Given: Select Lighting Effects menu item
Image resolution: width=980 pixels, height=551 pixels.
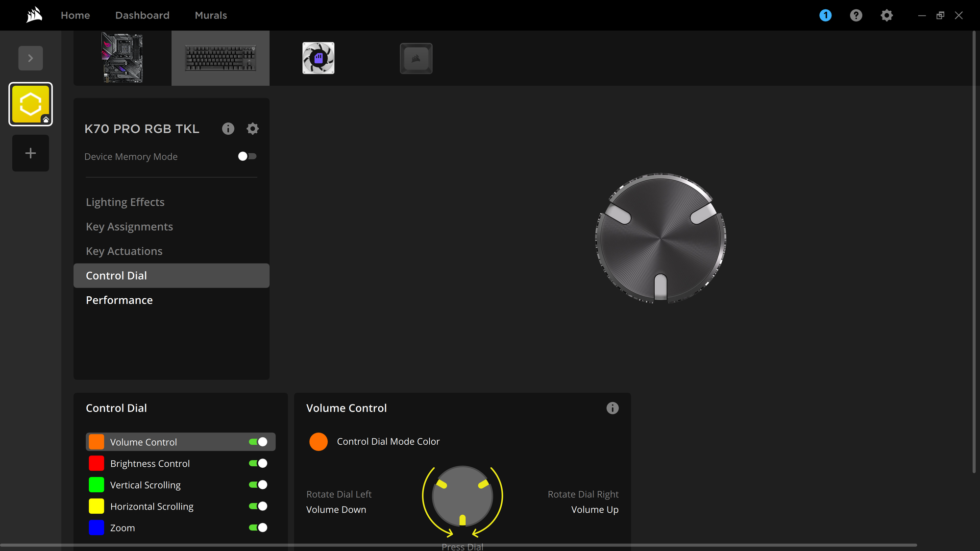Looking at the screenshot, I should point(125,201).
